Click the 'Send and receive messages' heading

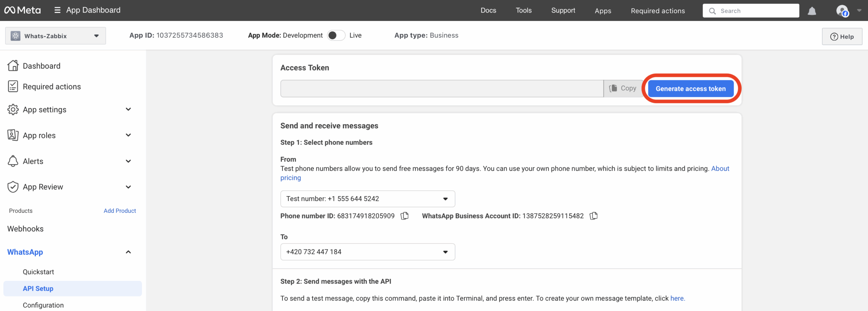(329, 126)
